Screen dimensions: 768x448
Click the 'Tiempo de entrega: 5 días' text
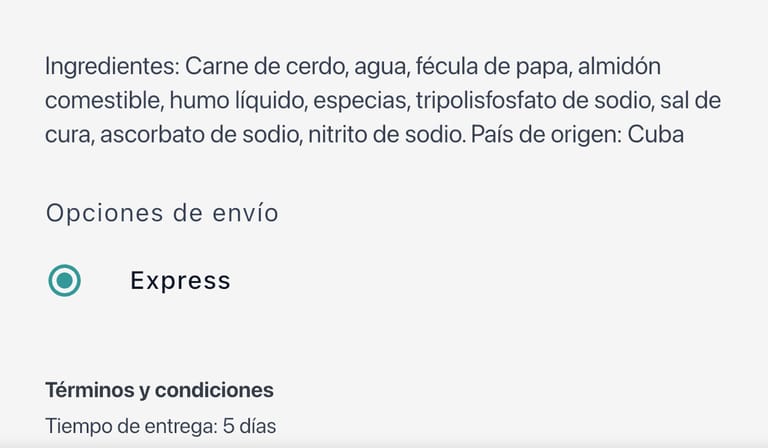160,426
